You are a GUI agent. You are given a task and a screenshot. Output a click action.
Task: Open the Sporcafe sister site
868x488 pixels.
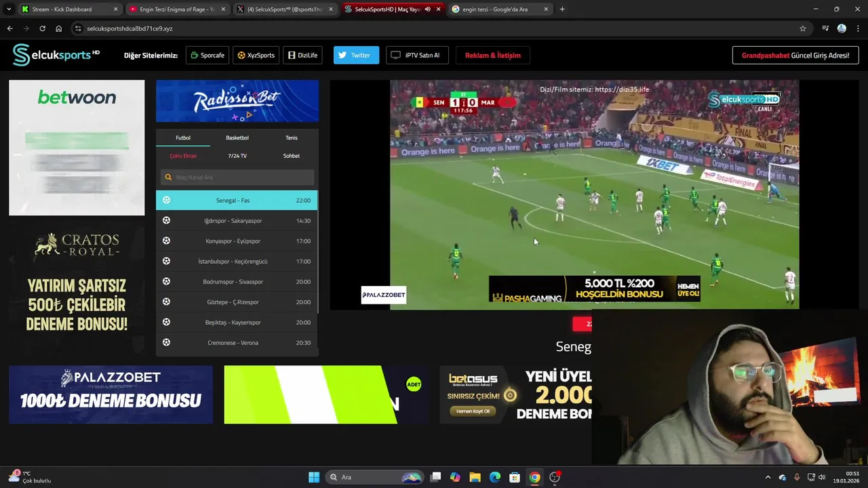(x=208, y=56)
